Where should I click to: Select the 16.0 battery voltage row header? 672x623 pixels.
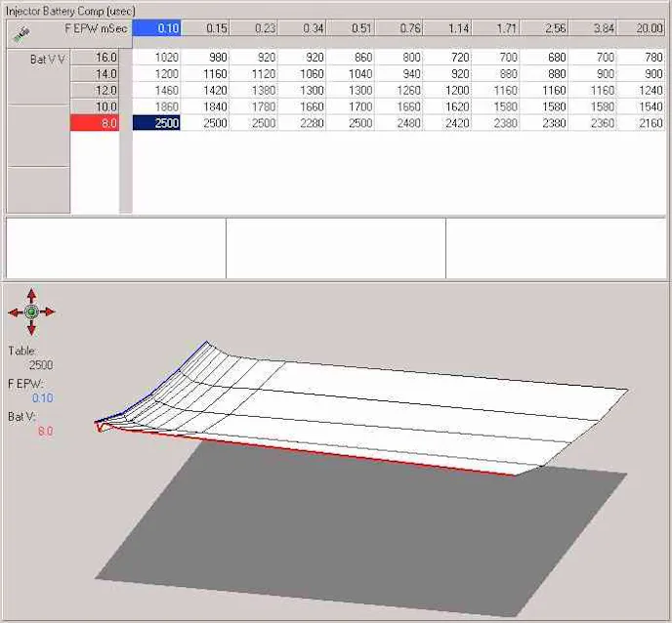coord(94,58)
